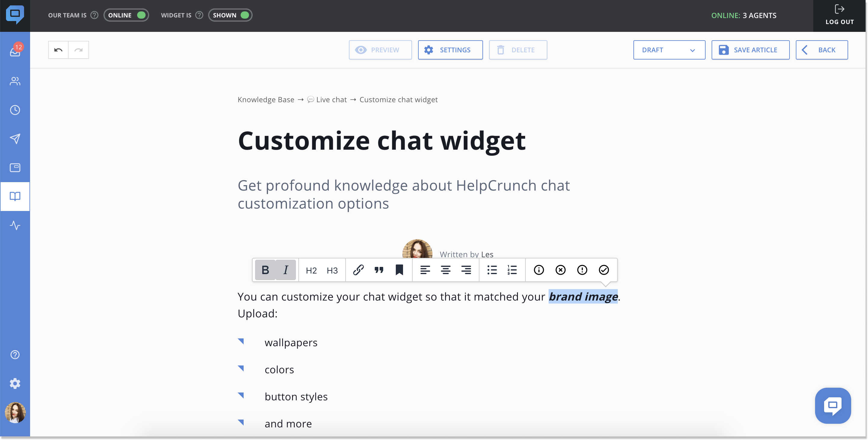Insert a bulleted list
Image resolution: width=868 pixels, height=440 pixels.
coord(492,270)
